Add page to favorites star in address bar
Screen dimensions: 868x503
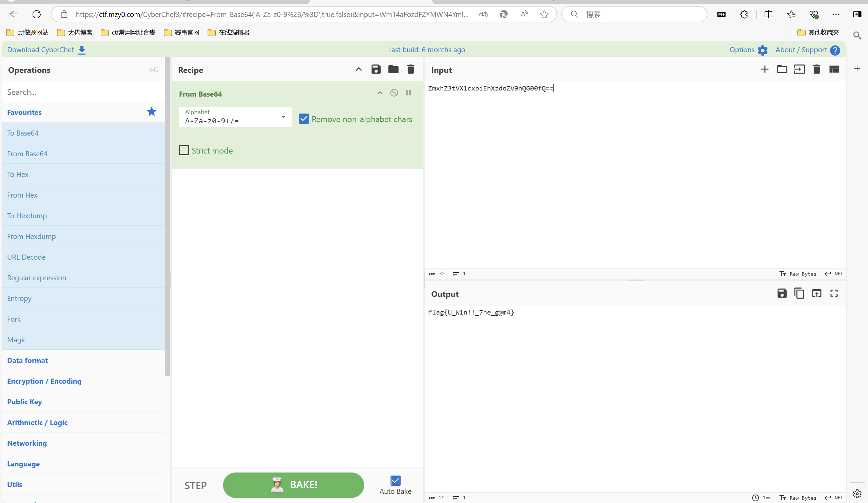point(544,14)
